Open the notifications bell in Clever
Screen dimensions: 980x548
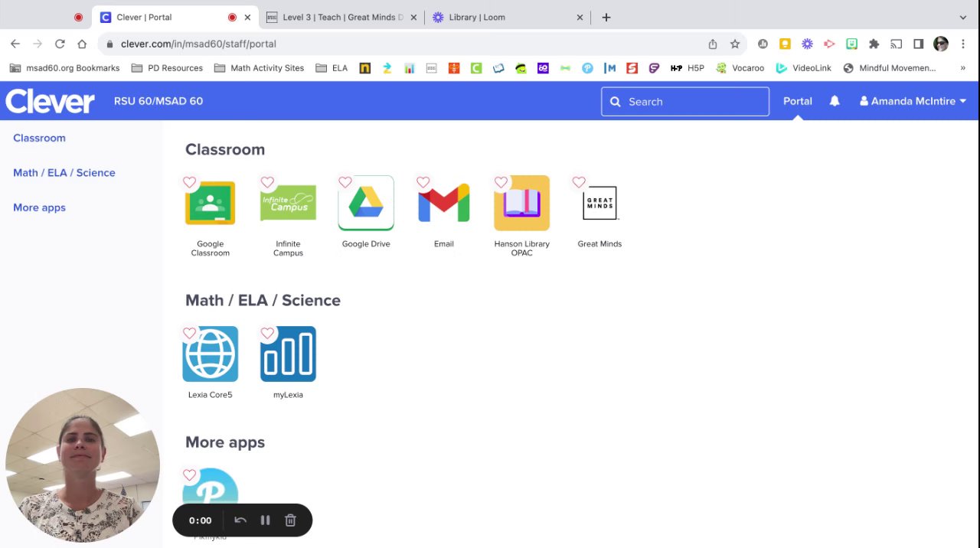835,101
